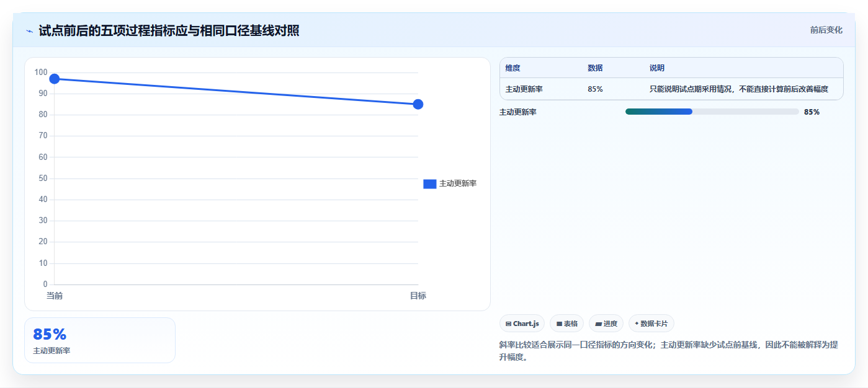Click the 85% data card value
The width and height of the screenshot is (868, 388).
50,335
